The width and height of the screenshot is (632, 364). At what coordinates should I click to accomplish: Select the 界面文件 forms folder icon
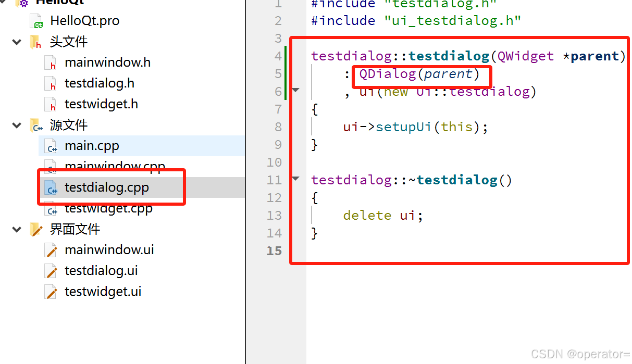coord(35,230)
